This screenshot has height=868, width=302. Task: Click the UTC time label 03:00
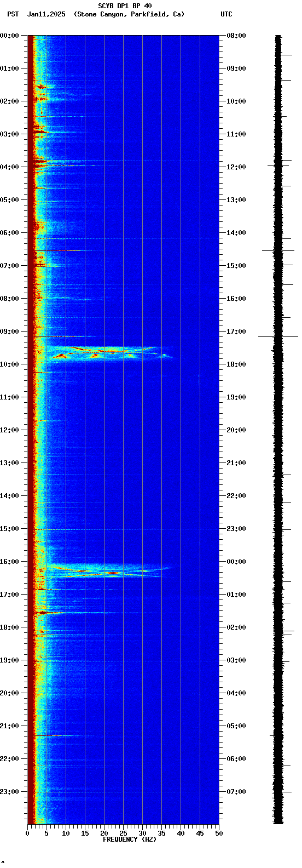pos(236,660)
